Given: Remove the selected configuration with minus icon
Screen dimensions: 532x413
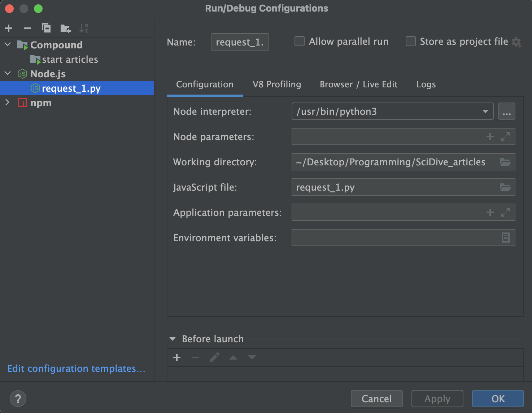Looking at the screenshot, I should click(x=27, y=28).
